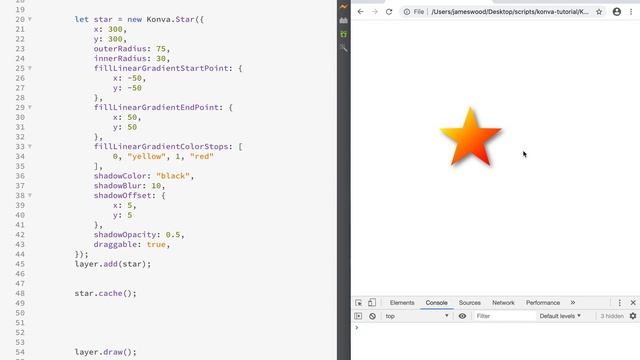Open console settings gear
Image resolution: width=640 pixels, height=360 pixels.
633,316
